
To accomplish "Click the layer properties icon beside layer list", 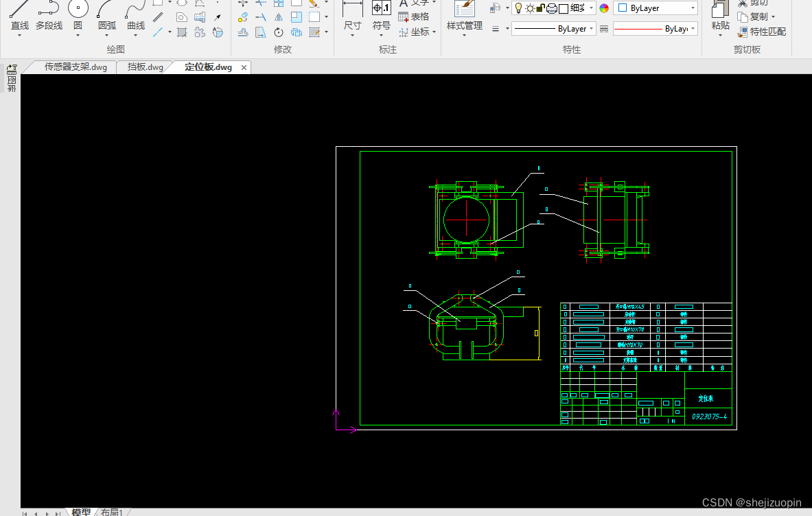I will click(x=496, y=8).
